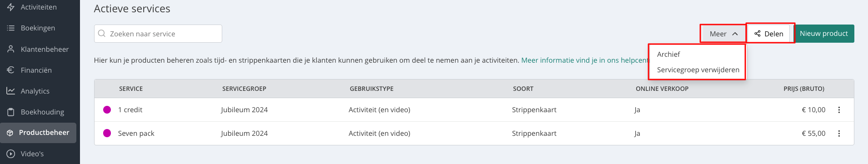
Task: Click the Analytics chart icon
Action: (10, 91)
